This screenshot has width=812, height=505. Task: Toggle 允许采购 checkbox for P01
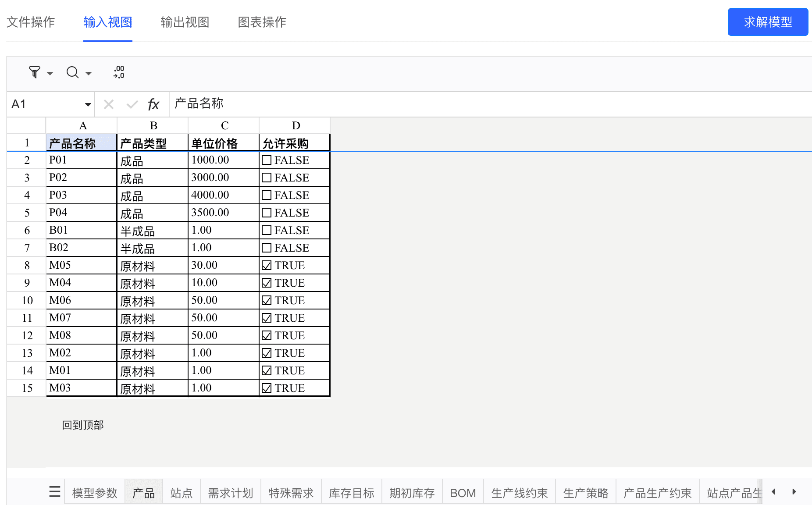pos(267,160)
